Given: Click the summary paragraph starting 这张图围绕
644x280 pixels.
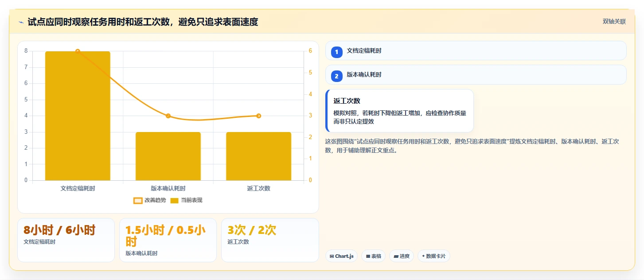Looking at the screenshot, I should [x=472, y=146].
